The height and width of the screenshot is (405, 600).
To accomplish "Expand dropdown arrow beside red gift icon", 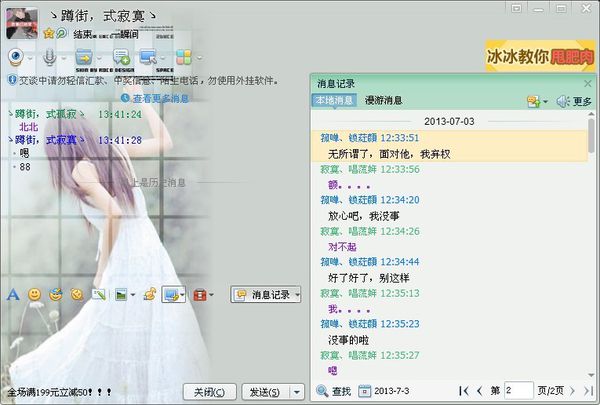I will coord(211,295).
